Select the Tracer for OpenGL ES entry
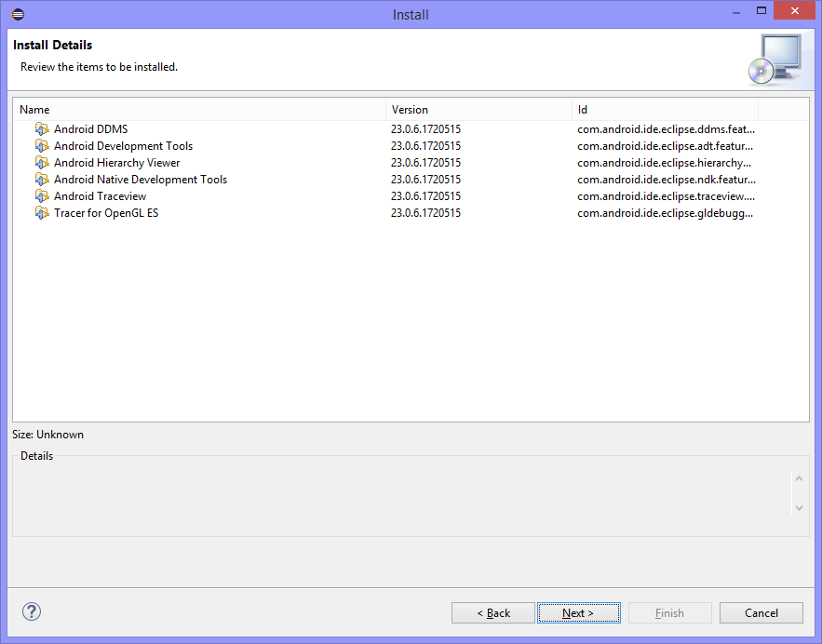Image resolution: width=822 pixels, height=644 pixels. pyautogui.click(x=106, y=213)
